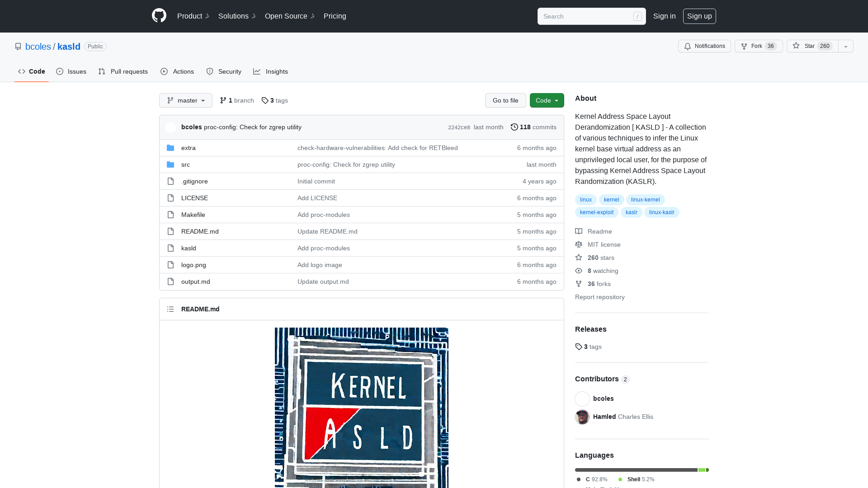Click the Code tab icon

[22, 71]
